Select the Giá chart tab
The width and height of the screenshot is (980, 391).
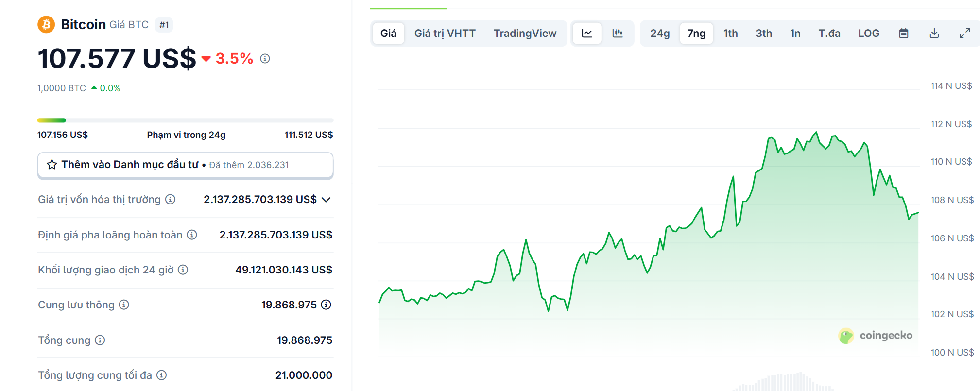(388, 33)
